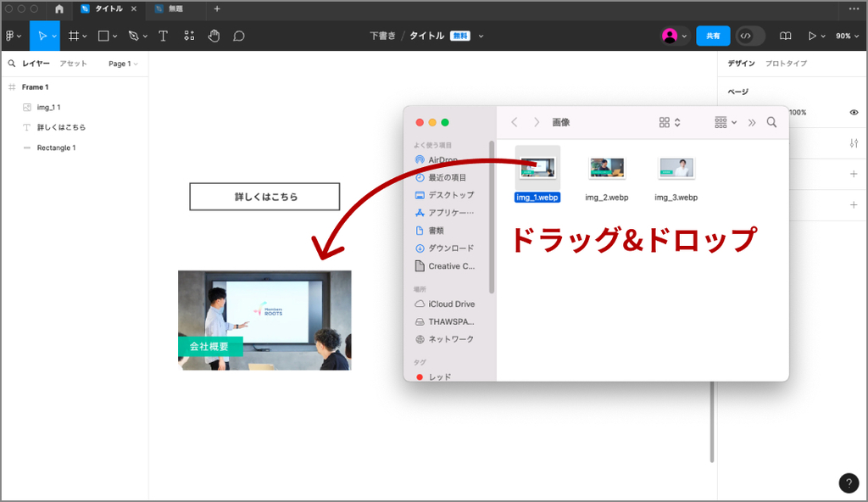
Task: Switch to the プロトタイプ tab
Action: pos(786,64)
